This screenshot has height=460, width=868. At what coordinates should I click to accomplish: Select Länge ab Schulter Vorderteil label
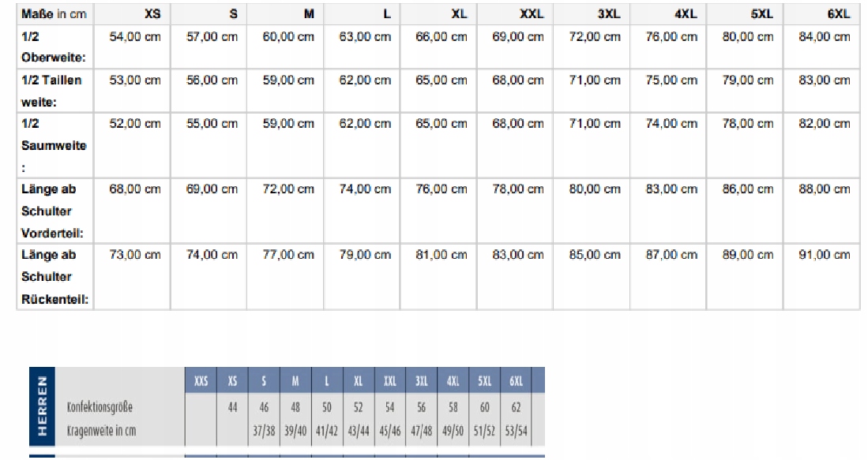[x=52, y=211]
